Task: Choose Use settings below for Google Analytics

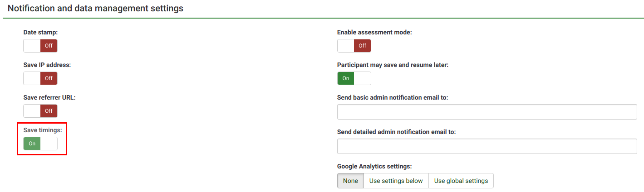Action: click(396, 181)
